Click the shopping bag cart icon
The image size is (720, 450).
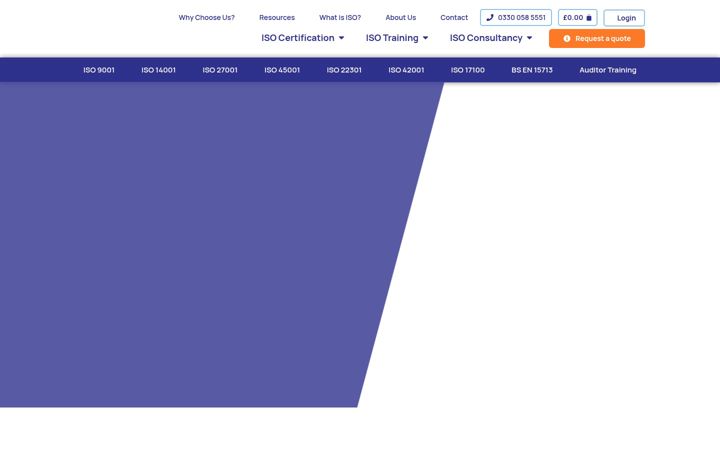[x=589, y=18]
